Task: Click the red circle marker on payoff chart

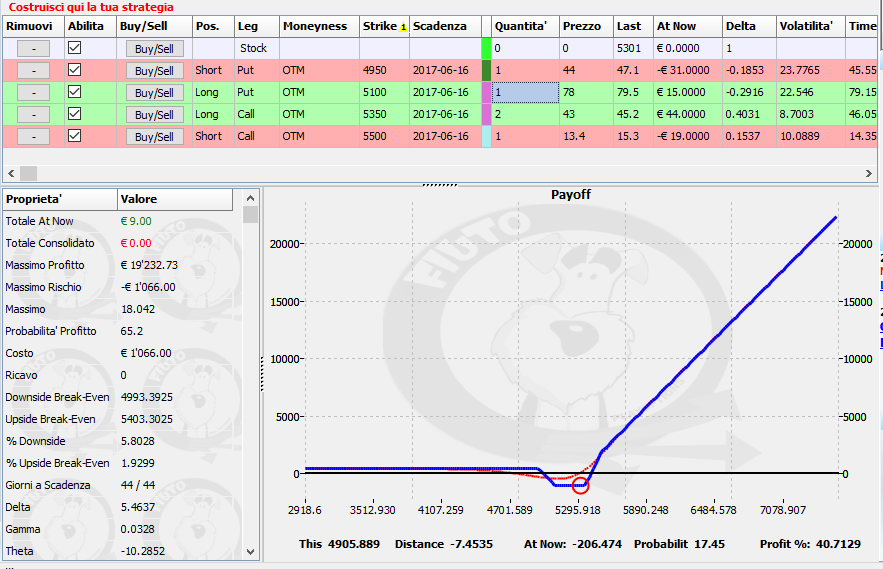Action: pos(580,485)
